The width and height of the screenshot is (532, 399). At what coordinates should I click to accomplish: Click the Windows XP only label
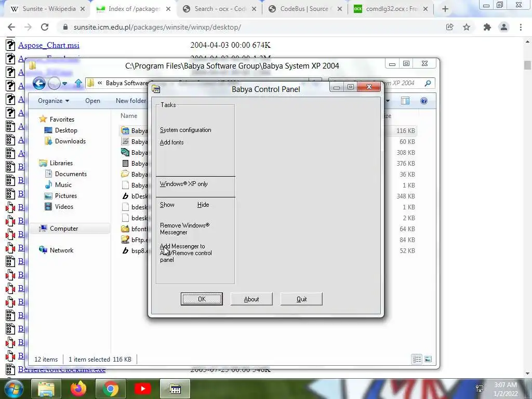click(x=183, y=184)
